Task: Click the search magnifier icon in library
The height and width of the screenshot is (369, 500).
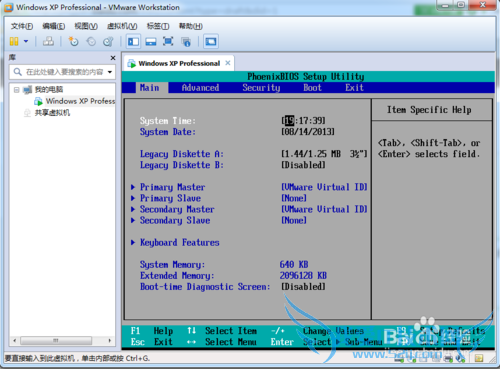Action: 18,72
